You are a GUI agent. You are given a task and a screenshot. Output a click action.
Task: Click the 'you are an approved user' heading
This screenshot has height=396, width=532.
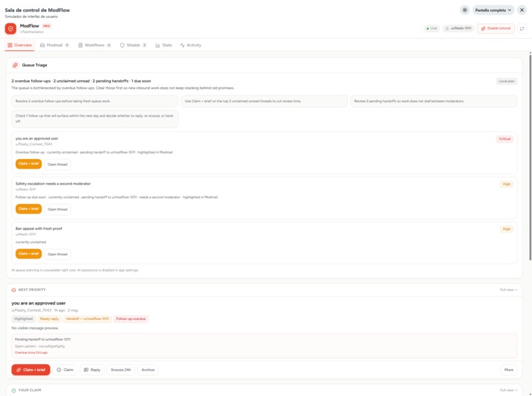point(38,303)
